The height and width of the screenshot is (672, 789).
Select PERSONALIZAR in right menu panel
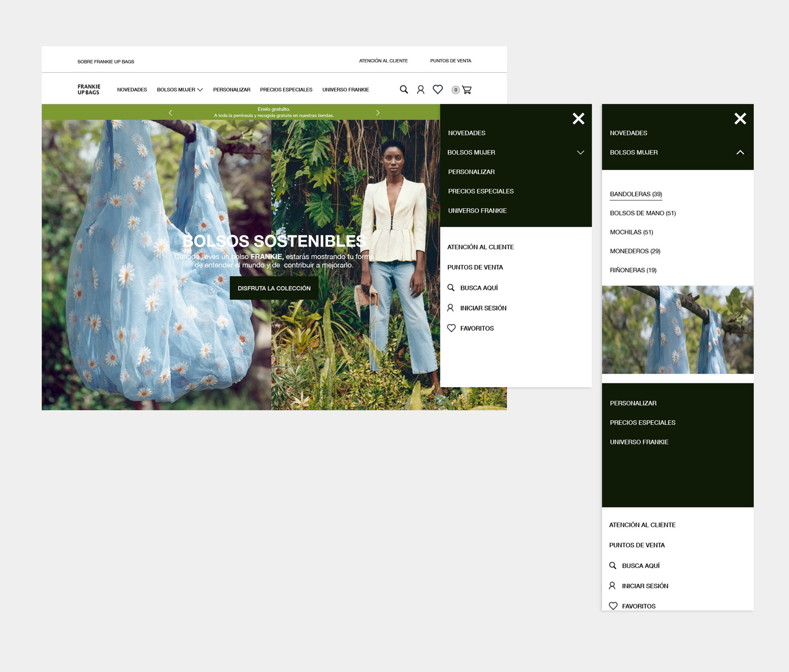click(633, 403)
